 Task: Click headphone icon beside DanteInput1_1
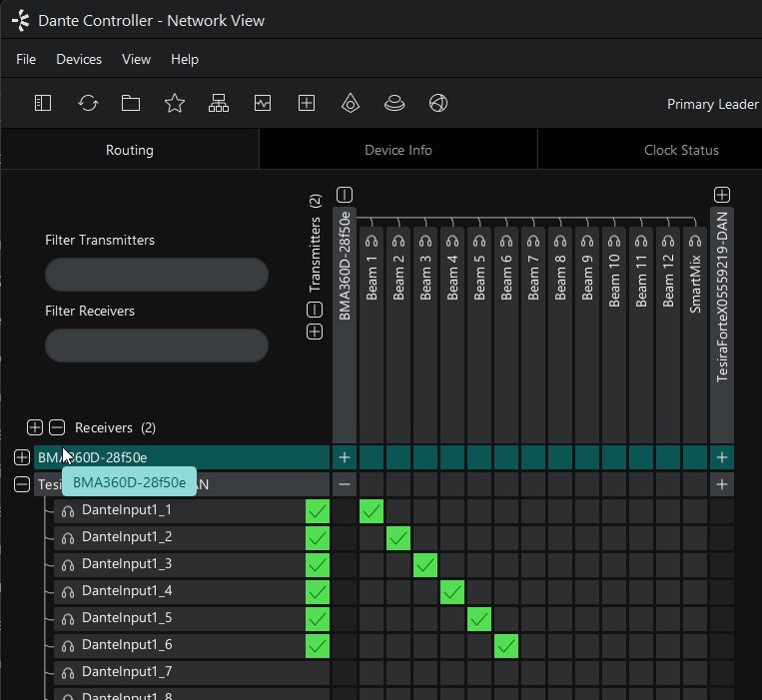68,511
